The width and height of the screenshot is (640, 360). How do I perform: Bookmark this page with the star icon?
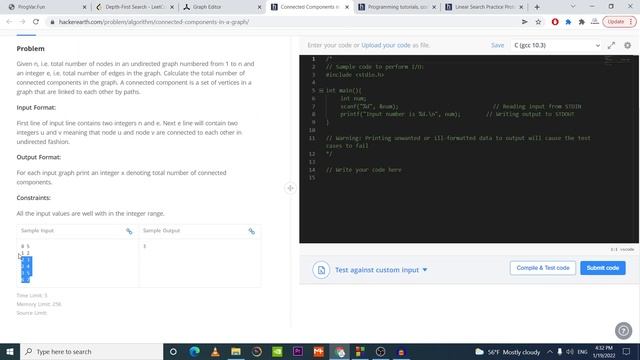pos(538,22)
